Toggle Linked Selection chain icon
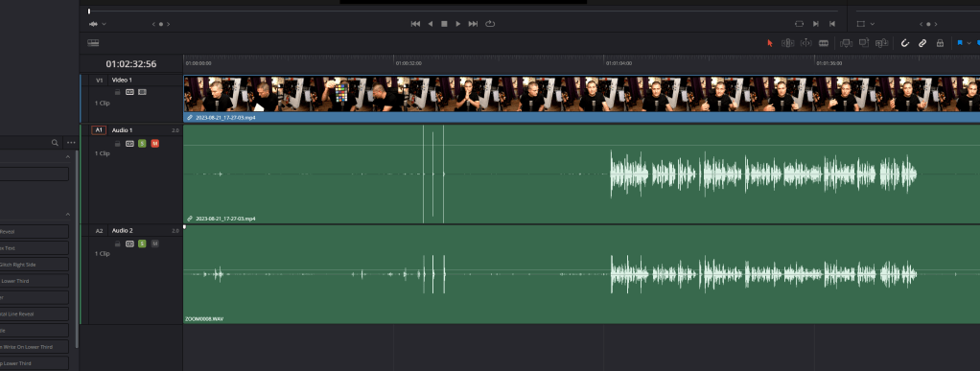The height and width of the screenshot is (371, 980). (922, 43)
